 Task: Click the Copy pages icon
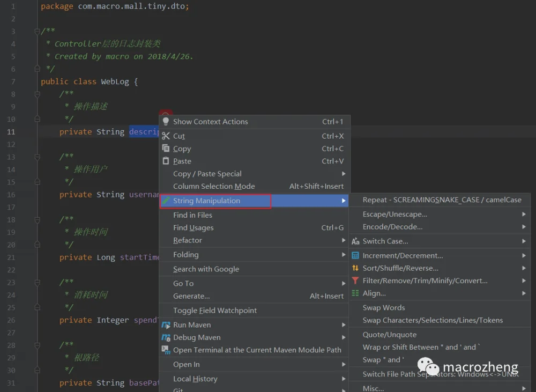click(x=166, y=149)
